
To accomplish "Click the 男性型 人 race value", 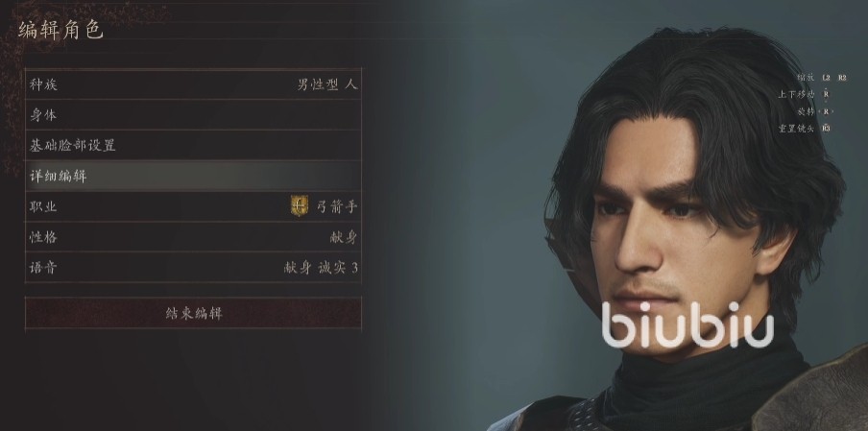I will (x=327, y=84).
